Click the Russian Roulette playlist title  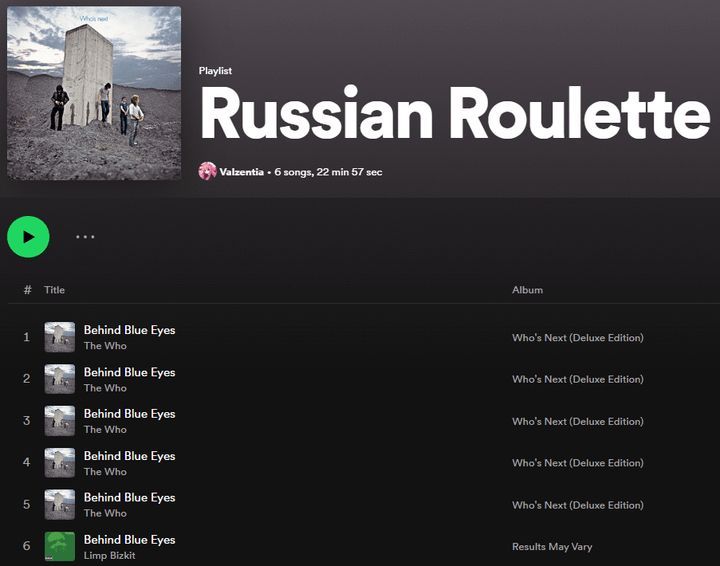tap(455, 115)
